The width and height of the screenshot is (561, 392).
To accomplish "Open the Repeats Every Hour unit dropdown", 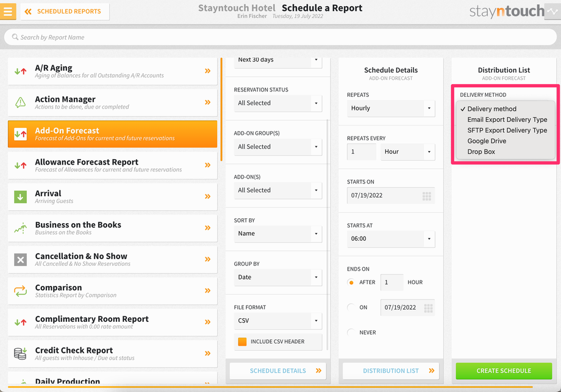I will point(408,152).
